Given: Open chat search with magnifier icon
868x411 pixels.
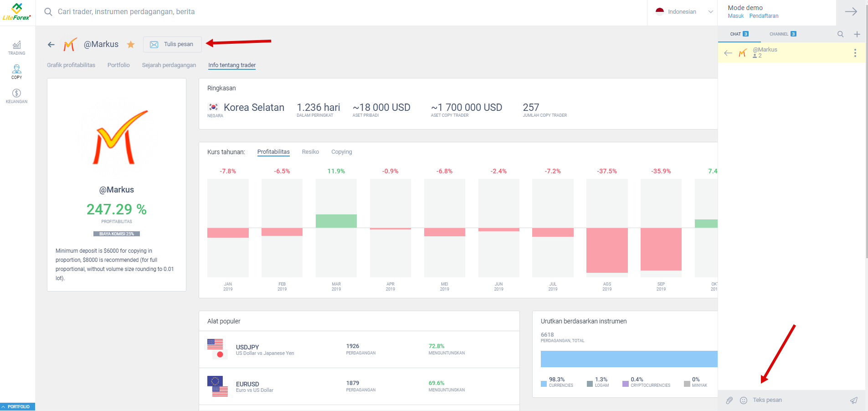Looking at the screenshot, I should click(x=840, y=34).
